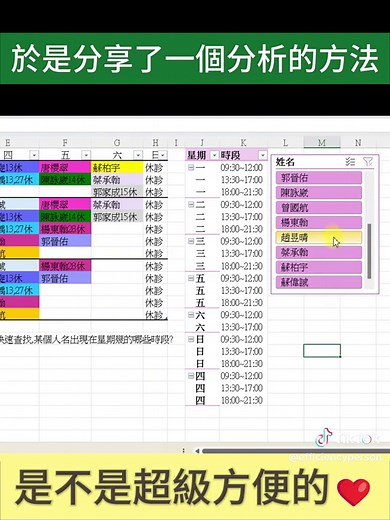Viewport: 390px width, 520px height.
Task: Click the worksheet horizontal scrollbar thumb
Action: (x=296, y=451)
